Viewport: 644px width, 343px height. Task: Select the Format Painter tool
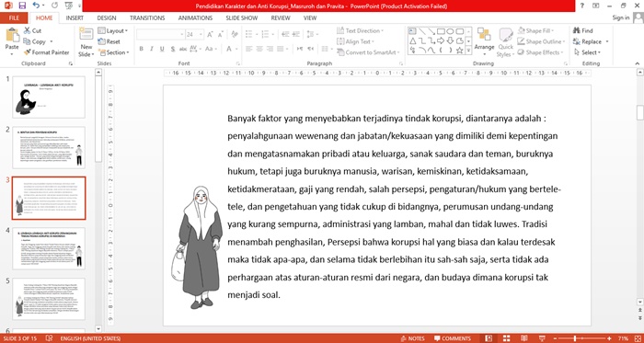pyautogui.click(x=46, y=52)
